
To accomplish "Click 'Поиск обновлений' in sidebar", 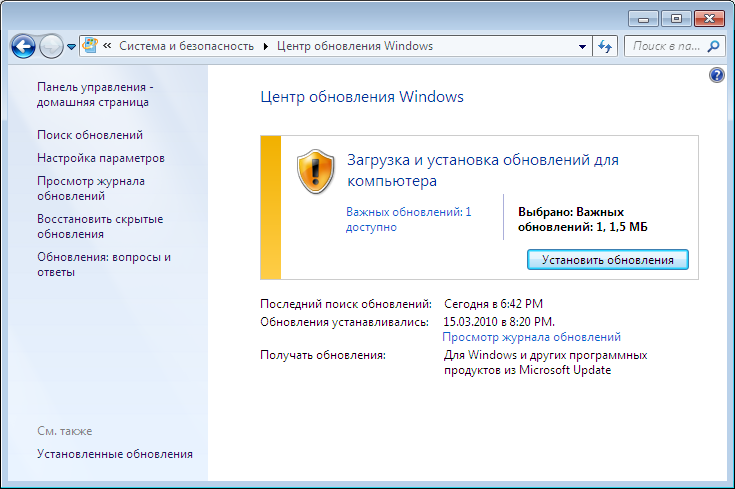I will 90,135.
